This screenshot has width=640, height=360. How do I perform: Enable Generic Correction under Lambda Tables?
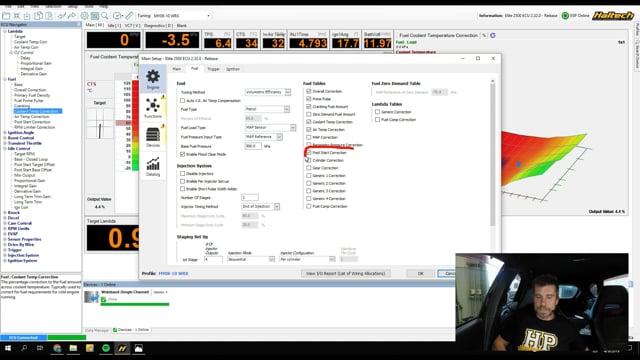(378, 112)
